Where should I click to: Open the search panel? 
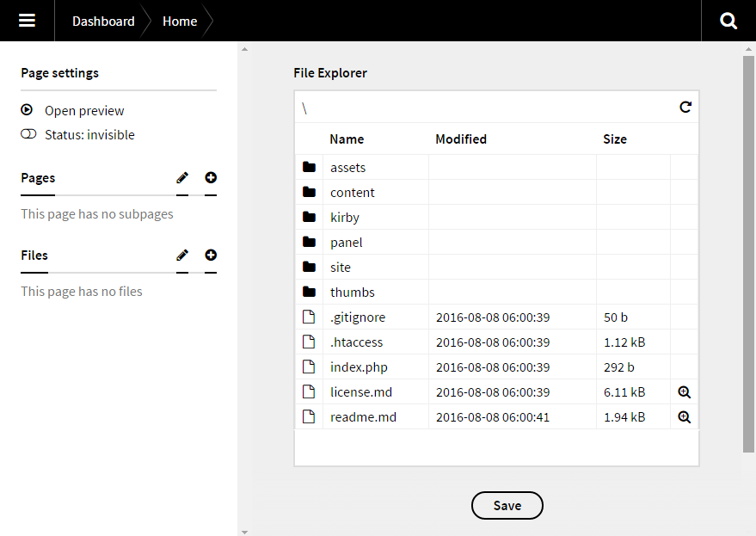728,21
